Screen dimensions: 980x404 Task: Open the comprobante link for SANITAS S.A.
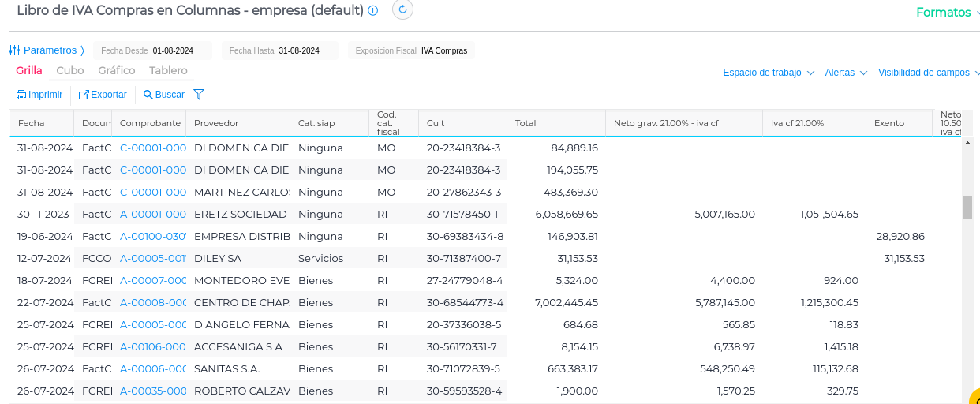[153, 368]
